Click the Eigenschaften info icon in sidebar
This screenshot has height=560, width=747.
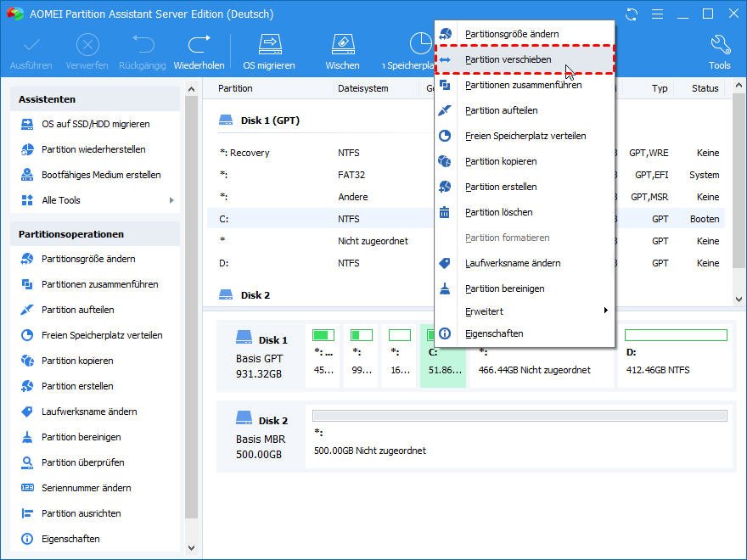27,539
